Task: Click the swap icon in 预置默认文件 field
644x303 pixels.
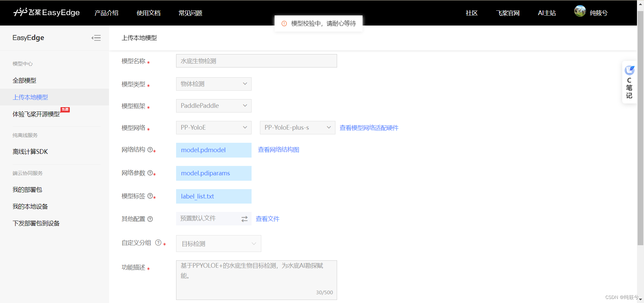Action: pos(245,219)
